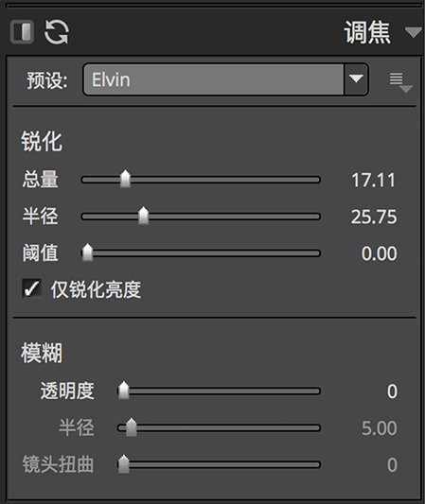Toggle the panel on/off switch icon
This screenshot has width=425, height=504.
click(x=22, y=31)
